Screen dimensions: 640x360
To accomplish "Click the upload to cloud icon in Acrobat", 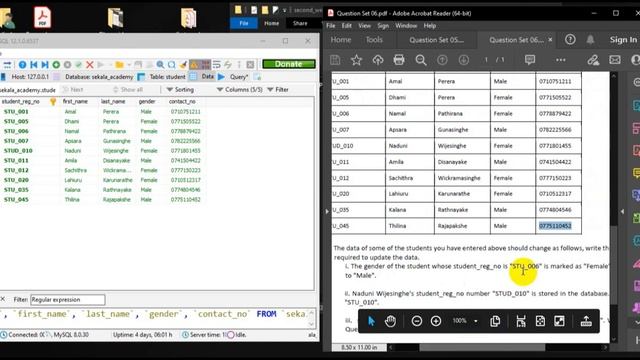I will [x=378, y=60].
